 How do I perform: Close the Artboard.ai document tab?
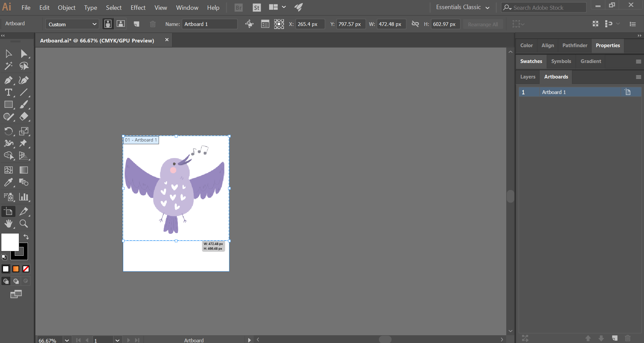(167, 40)
